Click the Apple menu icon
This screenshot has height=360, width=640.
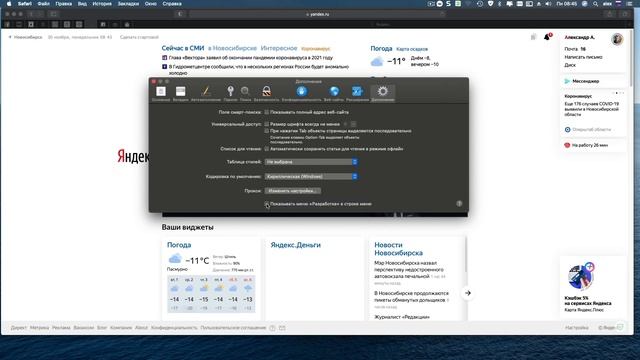coord(9,4)
